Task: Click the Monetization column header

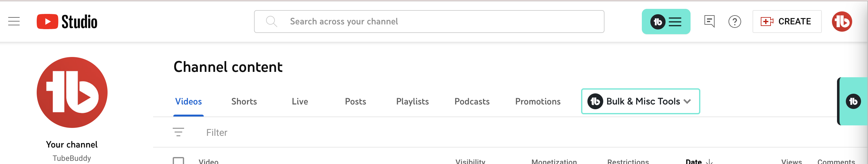Action: tap(554, 162)
